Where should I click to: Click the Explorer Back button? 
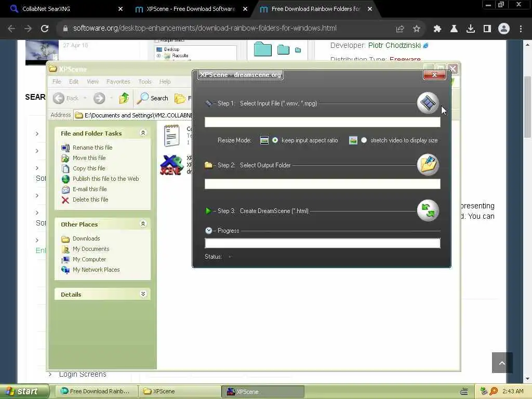tap(66, 98)
